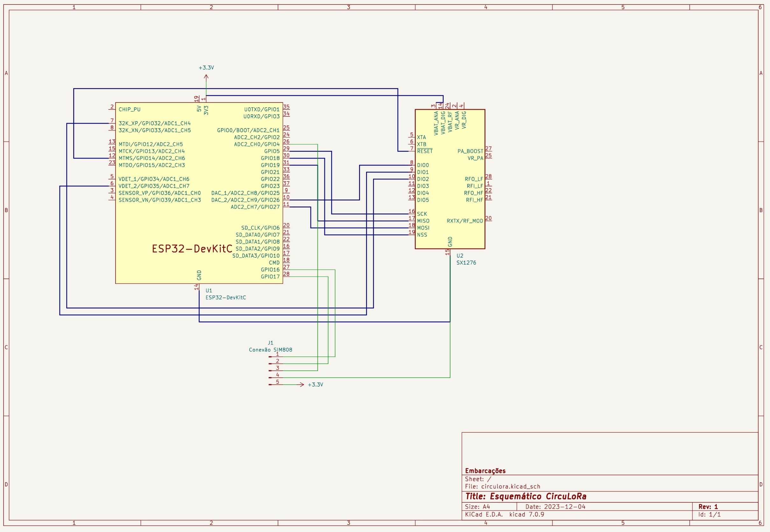Select the DAC_2/ADC2_CH9/GPIO26 pin label
This screenshot has height=532, width=770.
pos(245,200)
